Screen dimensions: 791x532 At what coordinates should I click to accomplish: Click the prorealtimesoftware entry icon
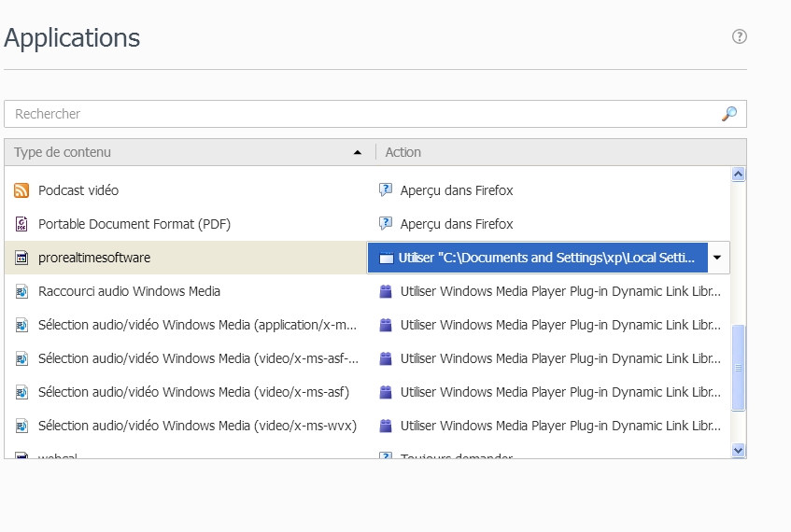(21, 258)
